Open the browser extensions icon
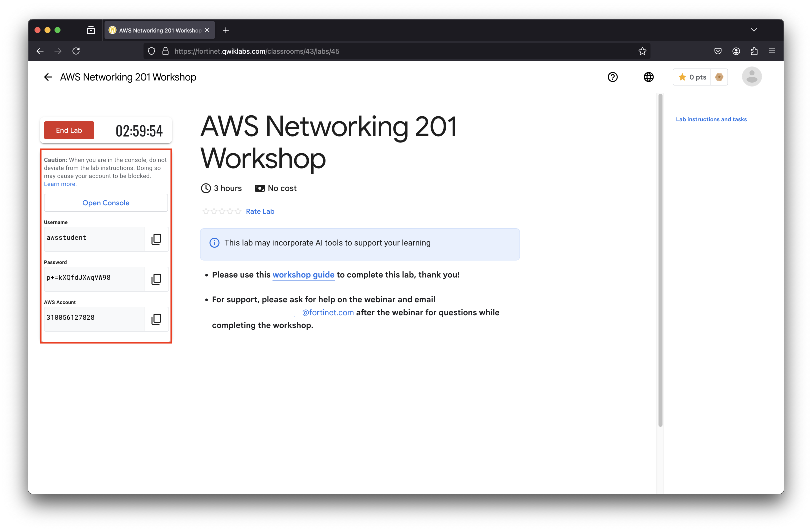Viewport: 812px width, 531px height. (754, 51)
